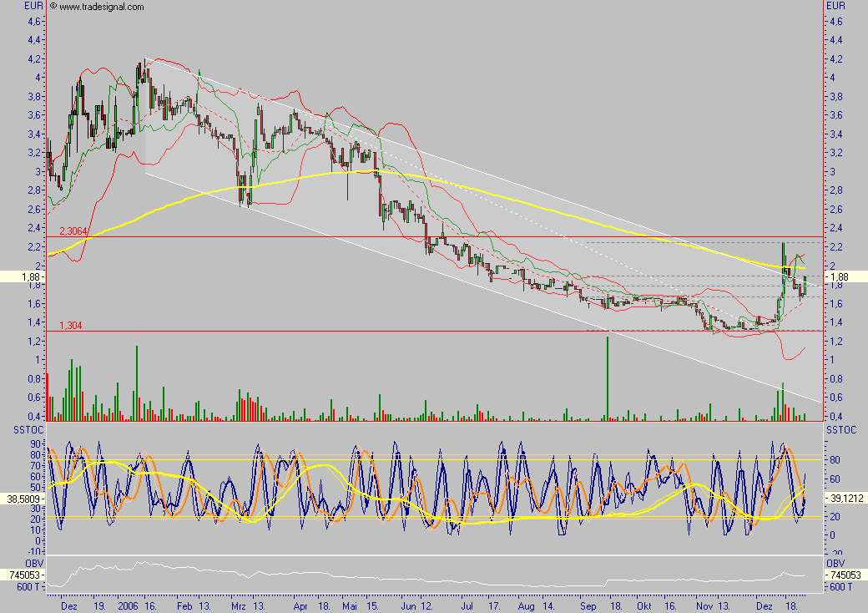868x613 pixels.
Task: Click the EUR currency label at top right
Action: pyautogui.click(x=836, y=6)
